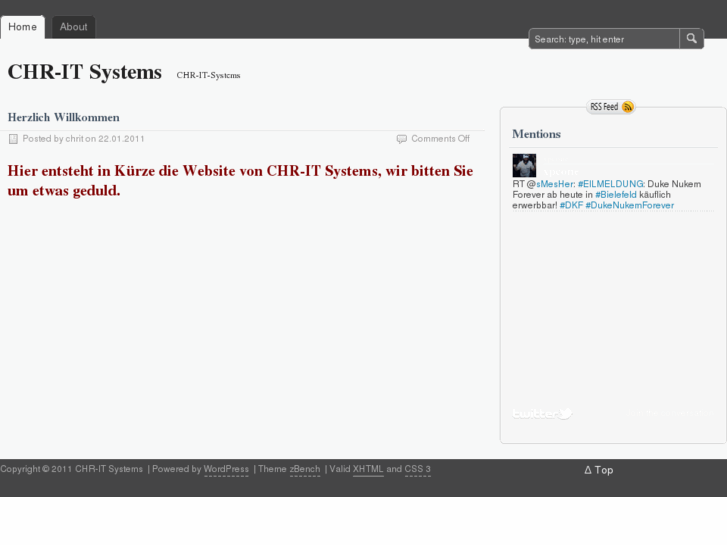727x545 pixels.
Task: Open the 'CSS 3' validation link
Action: (x=417, y=469)
